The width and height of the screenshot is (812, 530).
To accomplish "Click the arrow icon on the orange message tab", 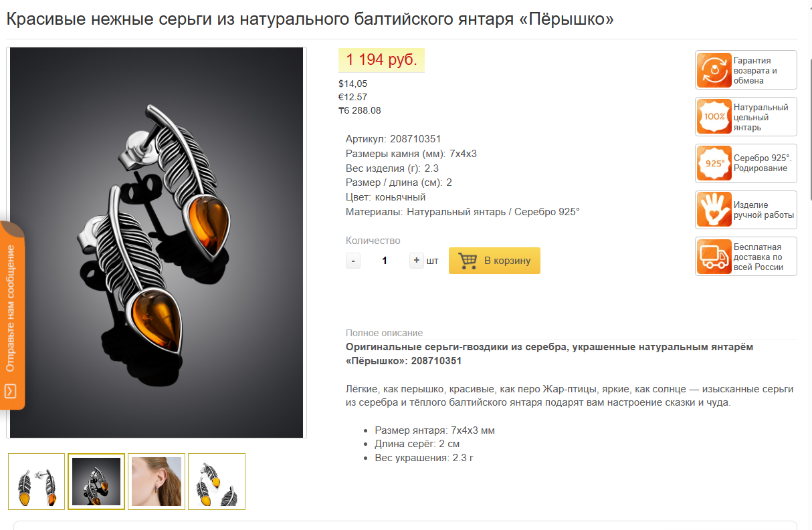I will (11, 391).
